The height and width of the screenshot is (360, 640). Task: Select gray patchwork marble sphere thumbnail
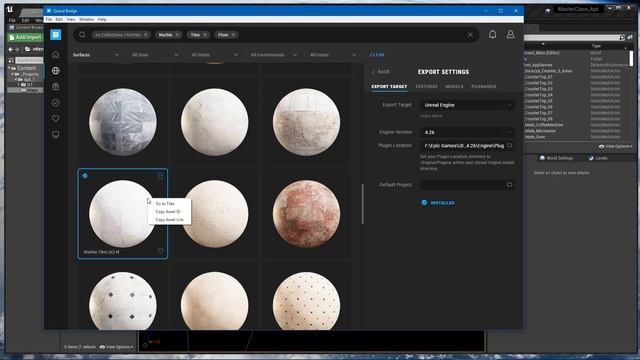123,122
